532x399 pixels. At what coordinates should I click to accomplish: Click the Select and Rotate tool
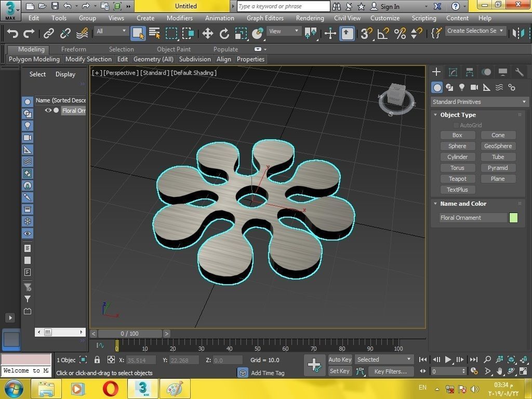click(224, 33)
